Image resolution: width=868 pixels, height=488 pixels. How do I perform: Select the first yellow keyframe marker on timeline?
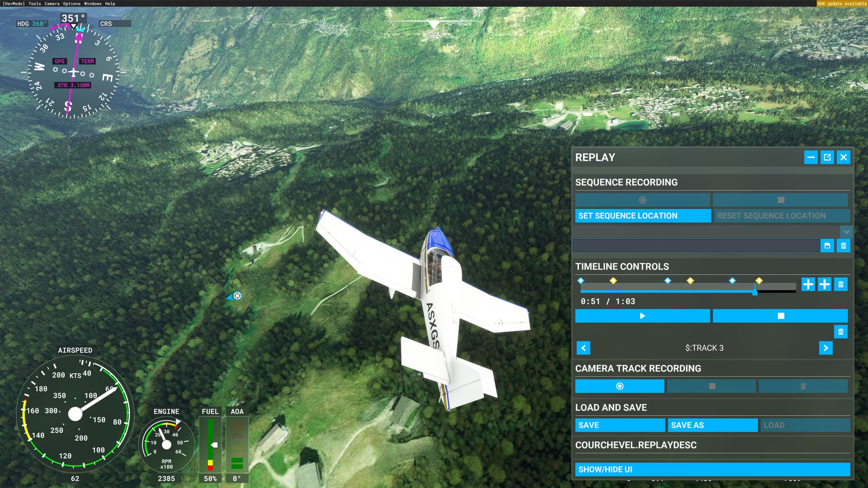click(x=613, y=281)
